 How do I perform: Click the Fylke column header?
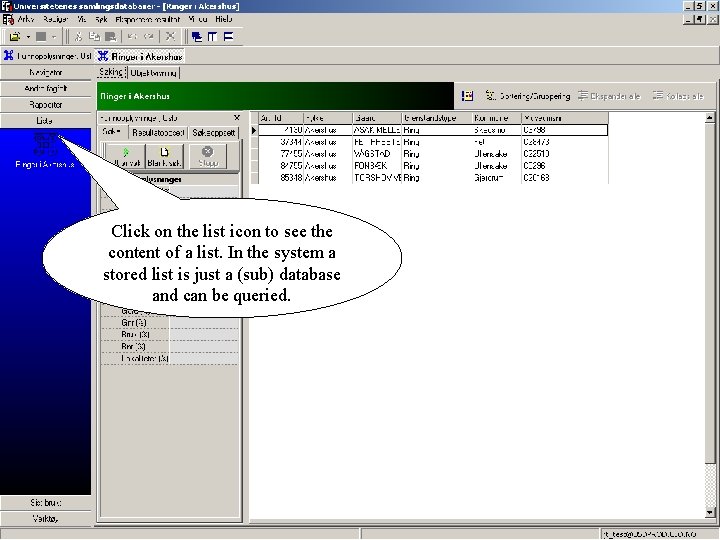pos(328,118)
